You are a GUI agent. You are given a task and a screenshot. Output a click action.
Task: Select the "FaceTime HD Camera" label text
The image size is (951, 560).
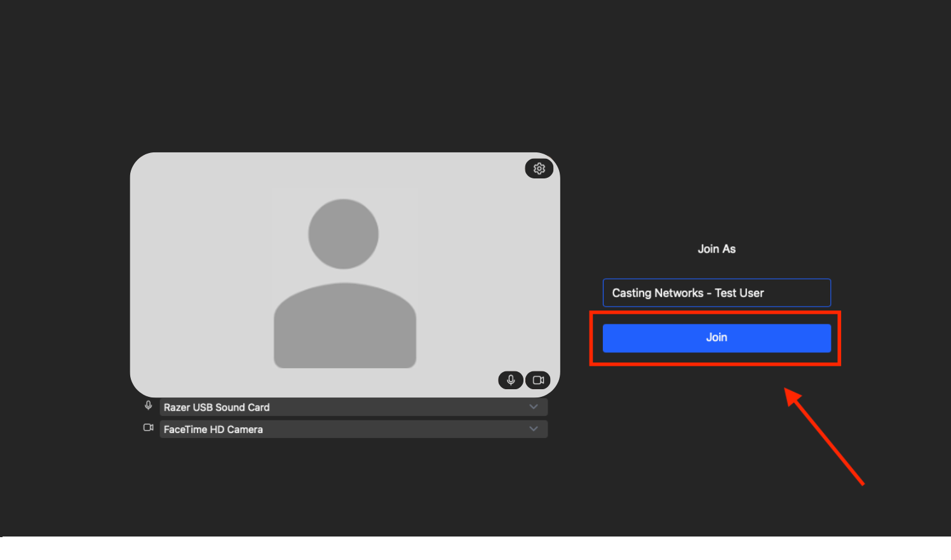213,430
